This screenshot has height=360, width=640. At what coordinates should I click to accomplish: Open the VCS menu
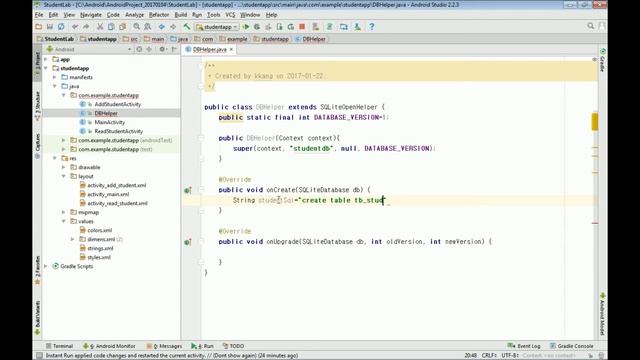click(230, 15)
